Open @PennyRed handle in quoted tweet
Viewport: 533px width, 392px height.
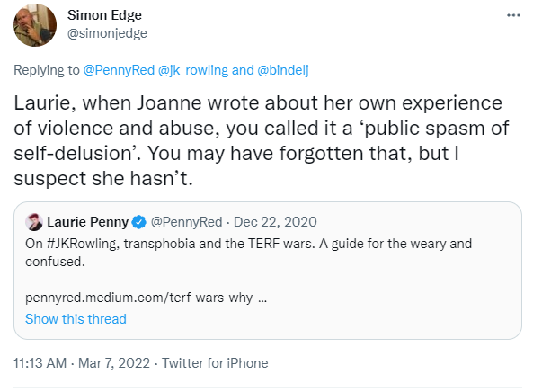(x=186, y=222)
